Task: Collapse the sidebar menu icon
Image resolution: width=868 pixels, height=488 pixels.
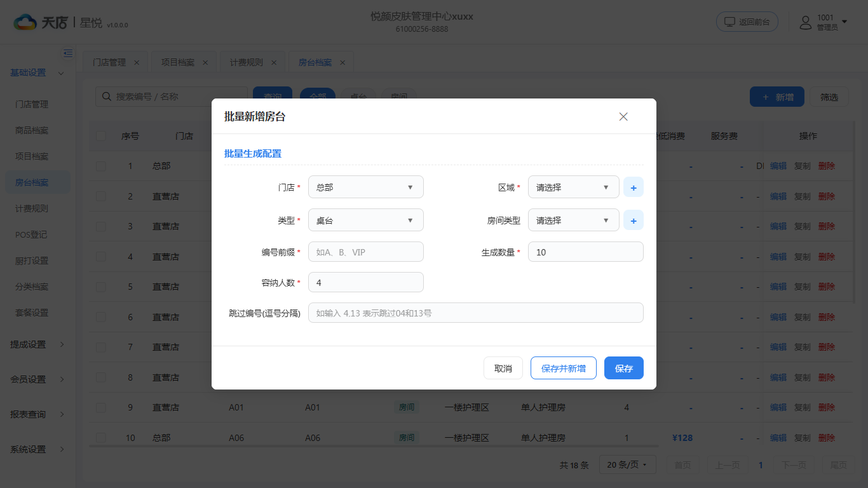Action: 68,53
